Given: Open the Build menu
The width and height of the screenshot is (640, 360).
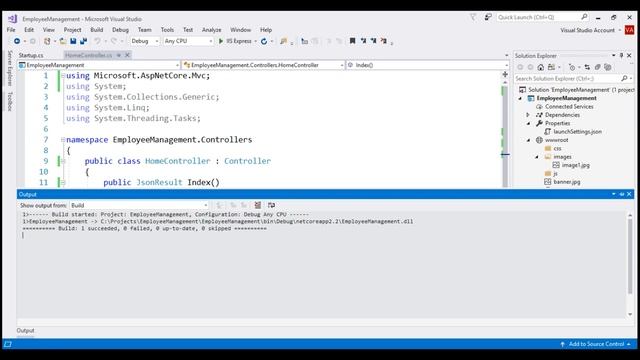Looking at the screenshot, I should (97, 30).
